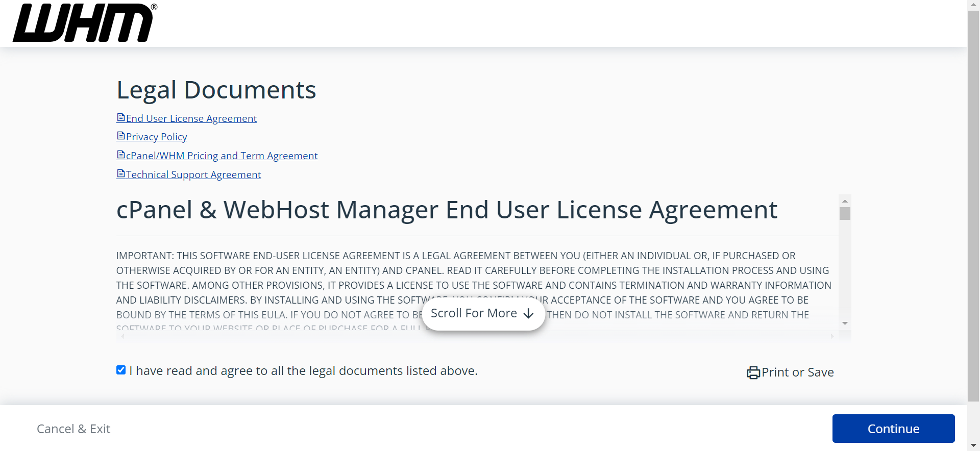Open the Technical Support Agreement link
Image resolution: width=980 pixels, height=451 pixels.
pyautogui.click(x=193, y=174)
